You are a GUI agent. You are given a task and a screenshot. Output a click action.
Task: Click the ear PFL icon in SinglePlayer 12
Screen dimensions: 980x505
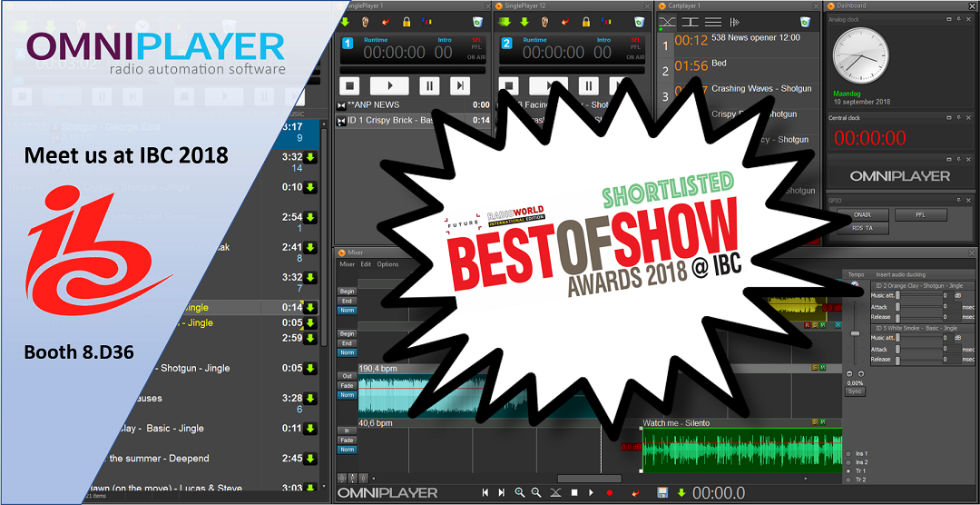pos(545,23)
